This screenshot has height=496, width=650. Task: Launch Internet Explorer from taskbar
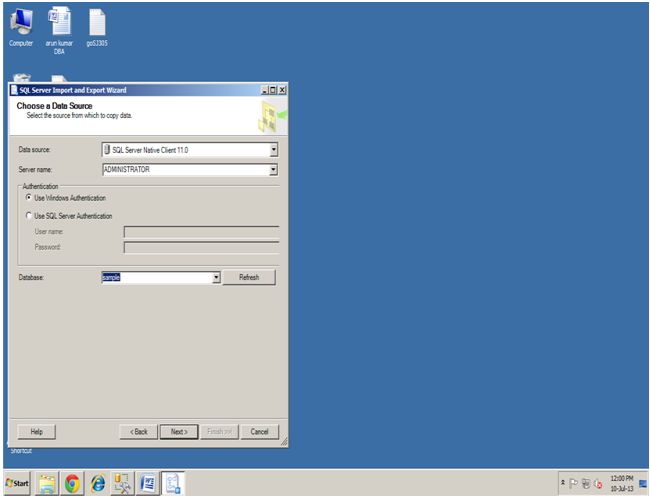click(98, 483)
